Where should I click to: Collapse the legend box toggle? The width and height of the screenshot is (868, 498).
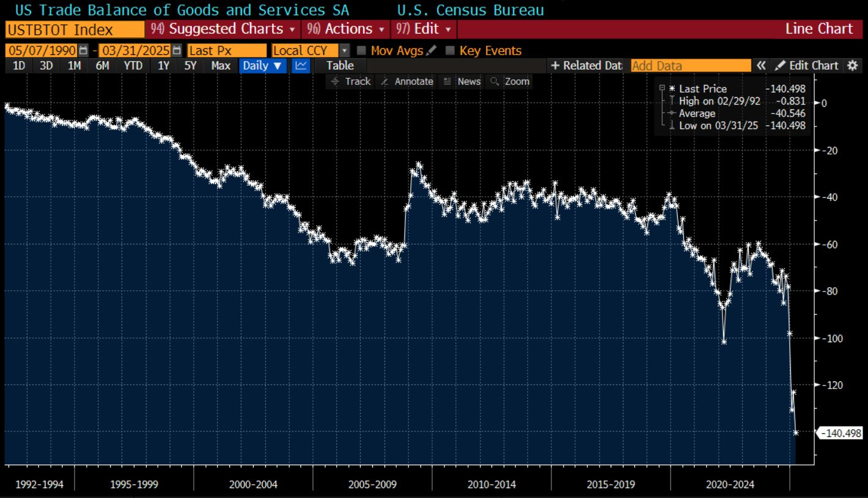coord(661,88)
